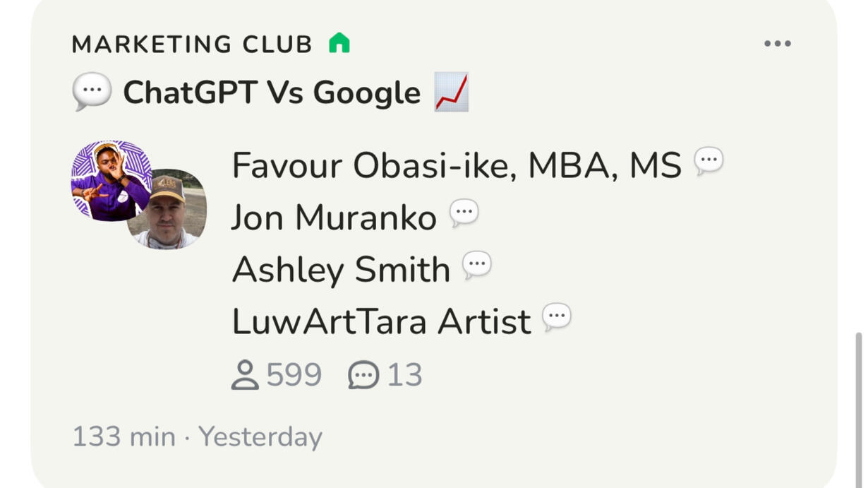Click speech bubble beside Ashley Smith
The height and width of the screenshot is (488, 868).
476,265
